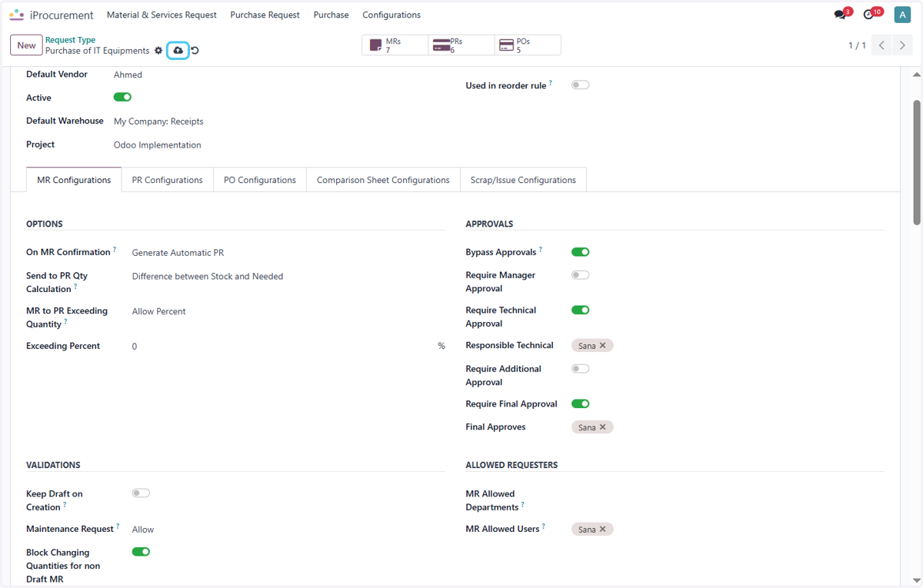
Task: Open the iProcurement app home icon
Action: point(16,15)
